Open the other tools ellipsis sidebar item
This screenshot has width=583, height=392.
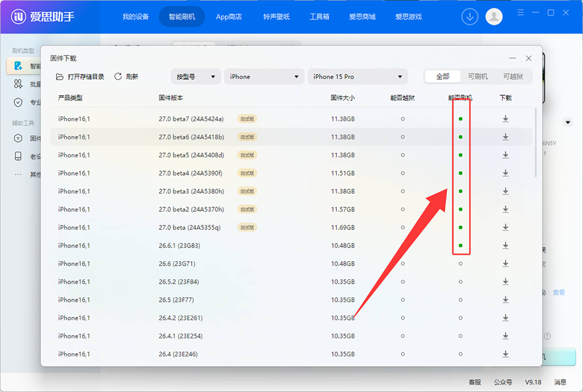click(x=18, y=174)
